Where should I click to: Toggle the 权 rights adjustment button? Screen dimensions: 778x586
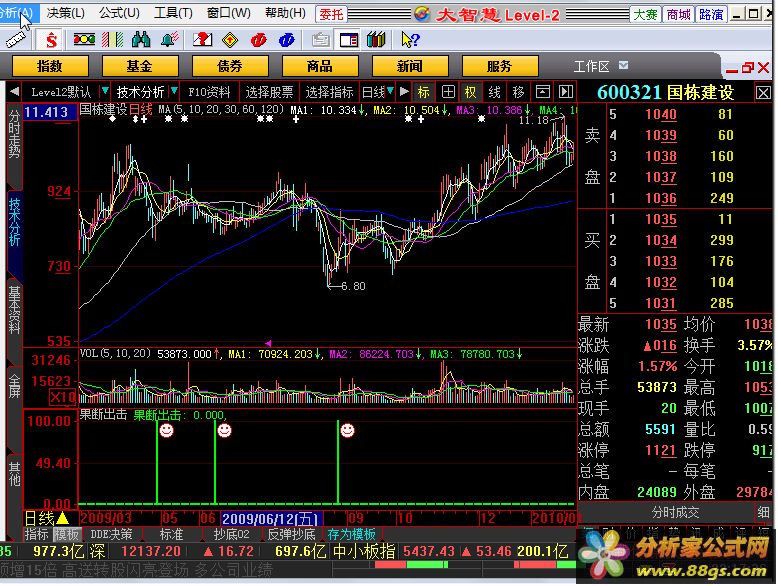coord(470,92)
